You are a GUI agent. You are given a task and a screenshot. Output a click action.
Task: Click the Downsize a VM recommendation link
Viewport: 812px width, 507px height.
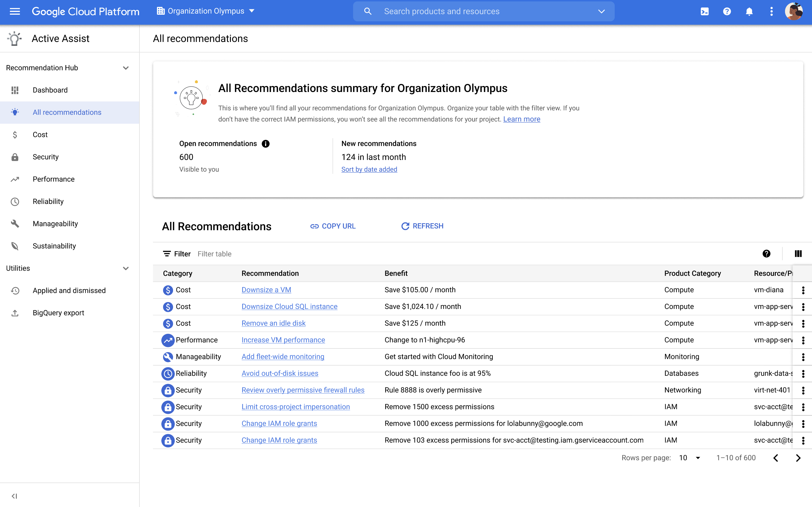click(x=266, y=290)
